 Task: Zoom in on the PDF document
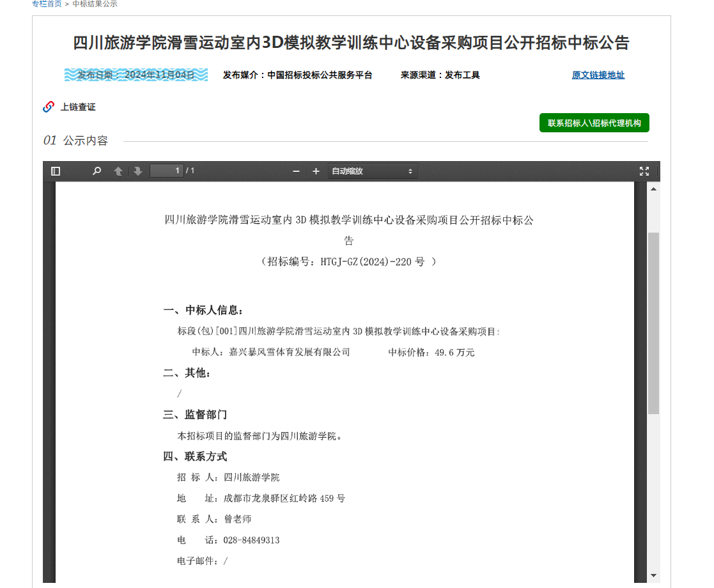click(316, 171)
